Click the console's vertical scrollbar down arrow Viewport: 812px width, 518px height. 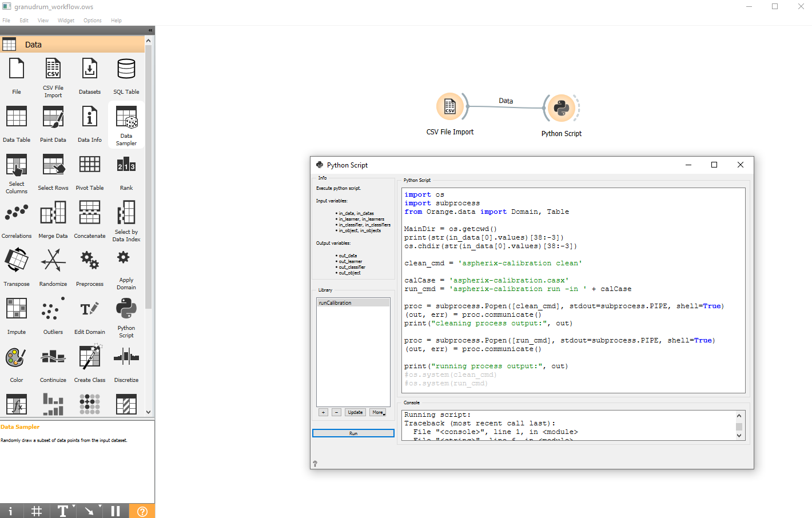[x=739, y=436]
